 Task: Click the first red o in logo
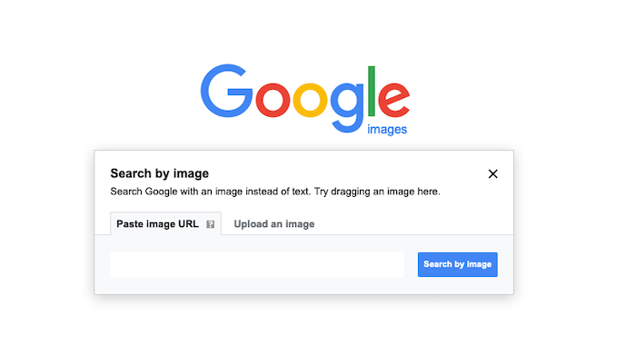(273, 99)
